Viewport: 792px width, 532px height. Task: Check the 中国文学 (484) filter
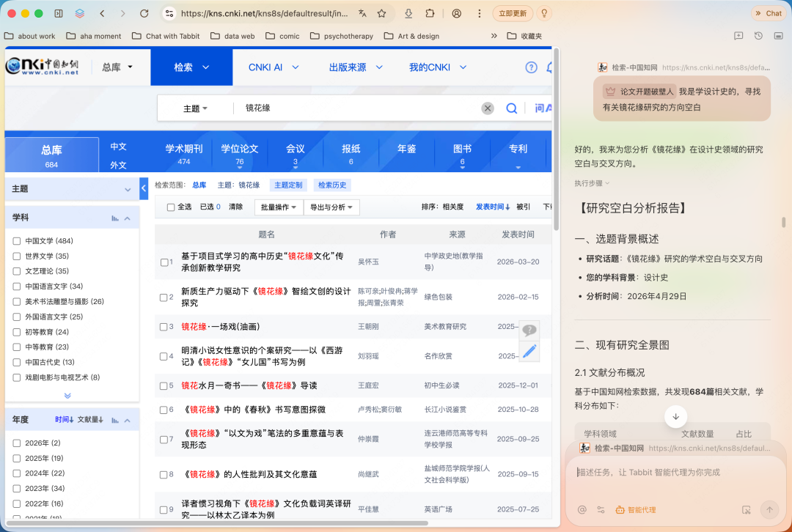[x=17, y=241]
